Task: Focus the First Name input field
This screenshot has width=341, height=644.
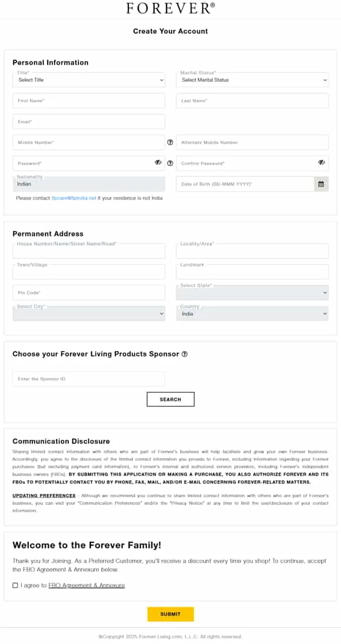Action: click(x=89, y=101)
